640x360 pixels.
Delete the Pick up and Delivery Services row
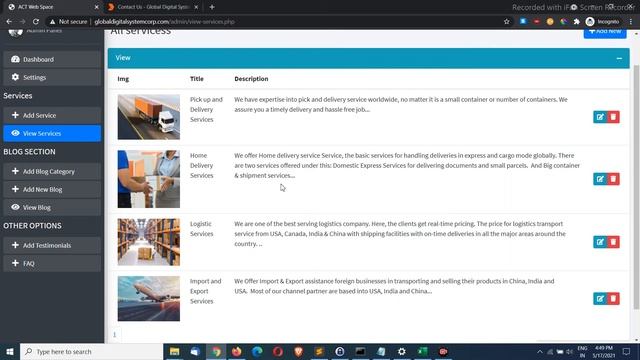point(613,117)
